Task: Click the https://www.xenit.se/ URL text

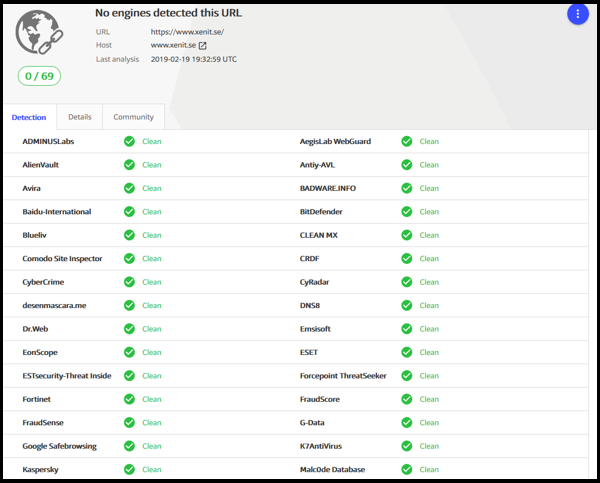Action: pos(186,32)
